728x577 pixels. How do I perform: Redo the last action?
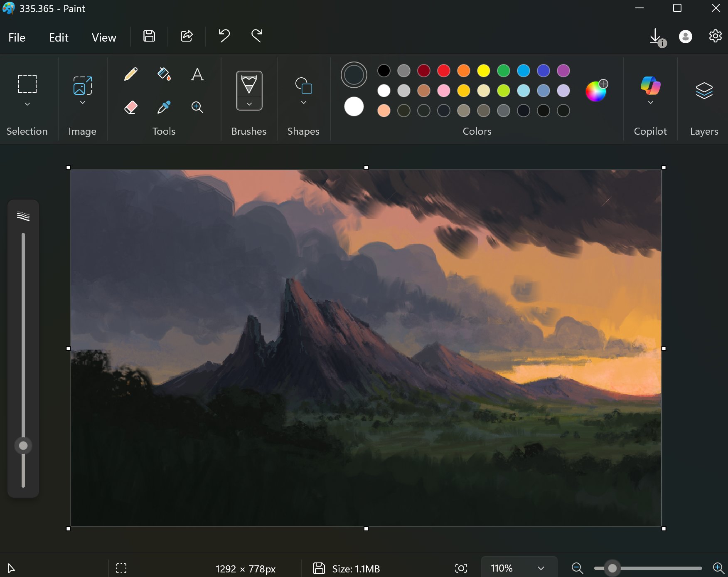click(257, 36)
